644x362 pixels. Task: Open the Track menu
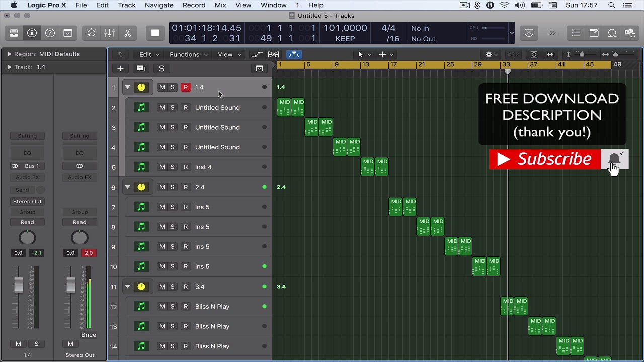point(126,5)
